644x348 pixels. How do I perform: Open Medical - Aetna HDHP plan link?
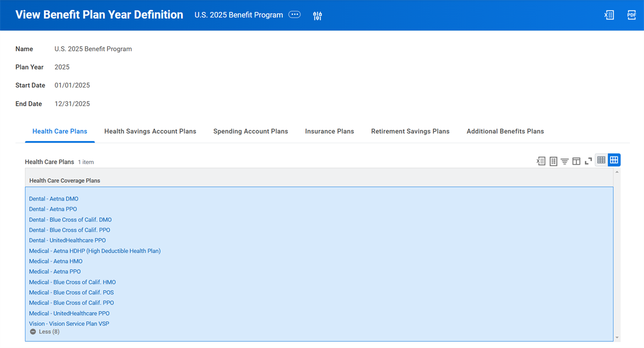95,251
